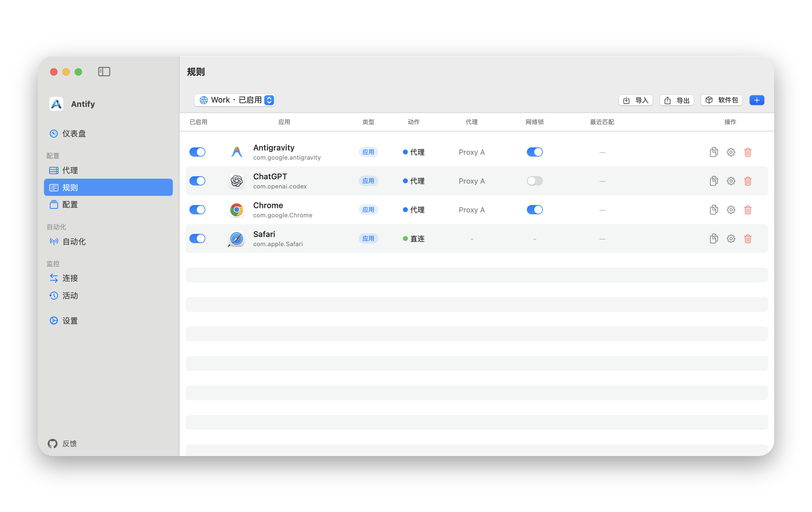Delete the ChatGPT rule
812x512 pixels.
(x=748, y=181)
